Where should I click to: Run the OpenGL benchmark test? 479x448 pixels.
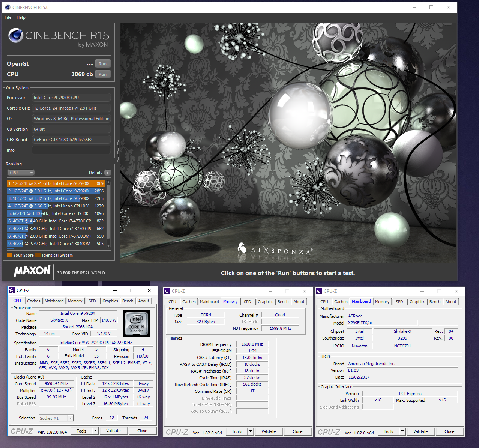[x=102, y=64]
